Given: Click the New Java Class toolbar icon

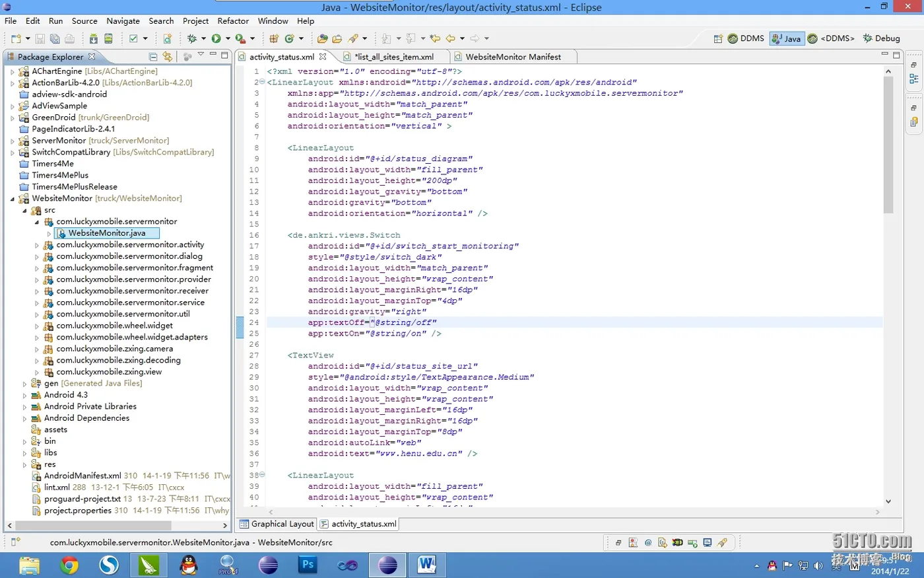Looking at the screenshot, I should [289, 39].
